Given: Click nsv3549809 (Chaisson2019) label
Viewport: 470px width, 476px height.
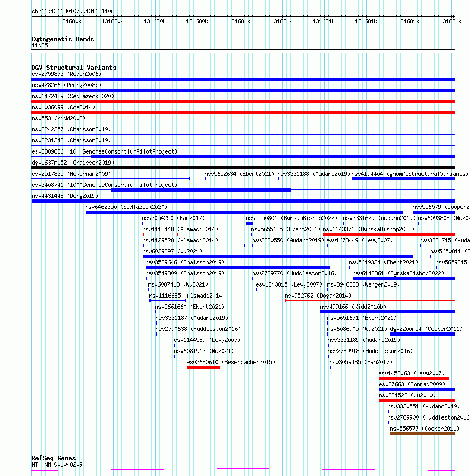Looking at the screenshot, I should click(x=185, y=273).
